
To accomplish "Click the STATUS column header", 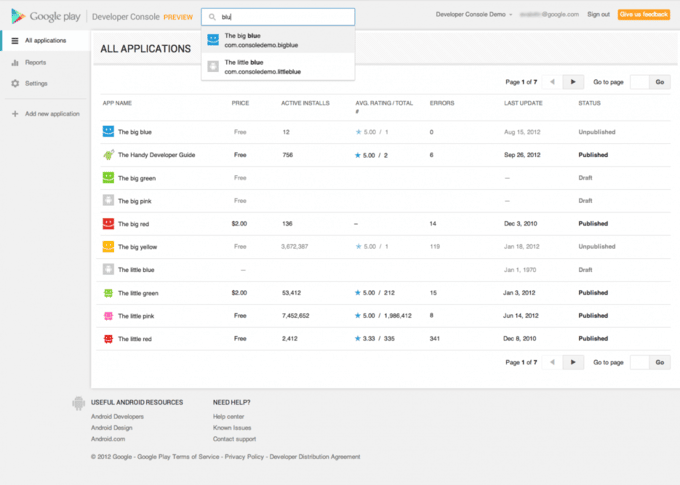I will (x=589, y=103).
